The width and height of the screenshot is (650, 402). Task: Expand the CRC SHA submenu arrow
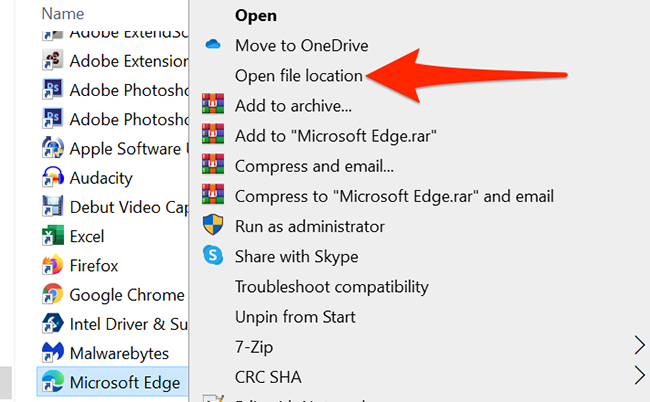click(x=639, y=377)
